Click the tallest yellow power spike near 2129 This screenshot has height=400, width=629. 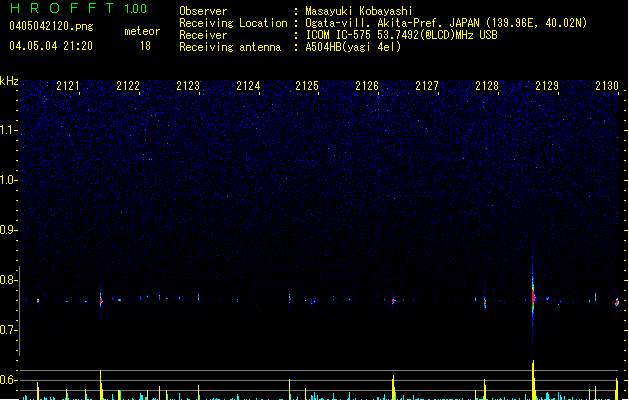[x=534, y=380]
